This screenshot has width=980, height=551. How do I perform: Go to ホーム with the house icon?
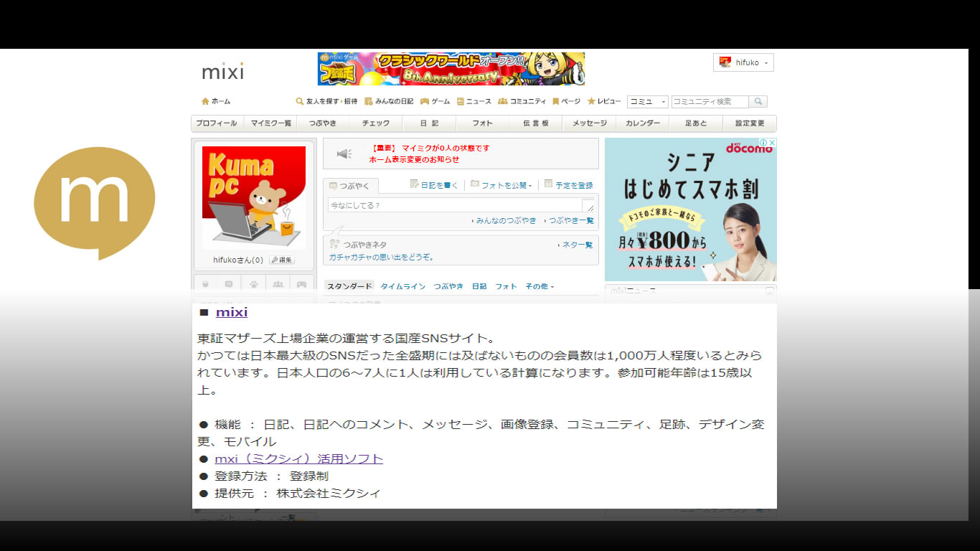click(216, 101)
